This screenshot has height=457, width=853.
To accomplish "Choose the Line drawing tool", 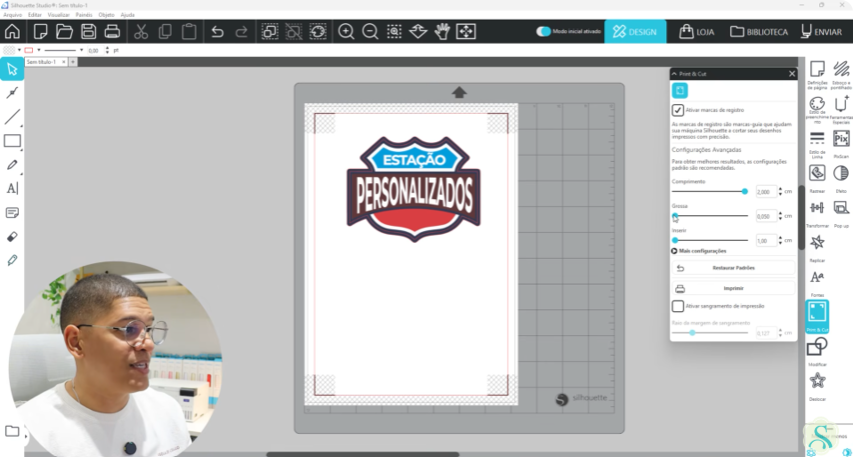I will coord(12,117).
